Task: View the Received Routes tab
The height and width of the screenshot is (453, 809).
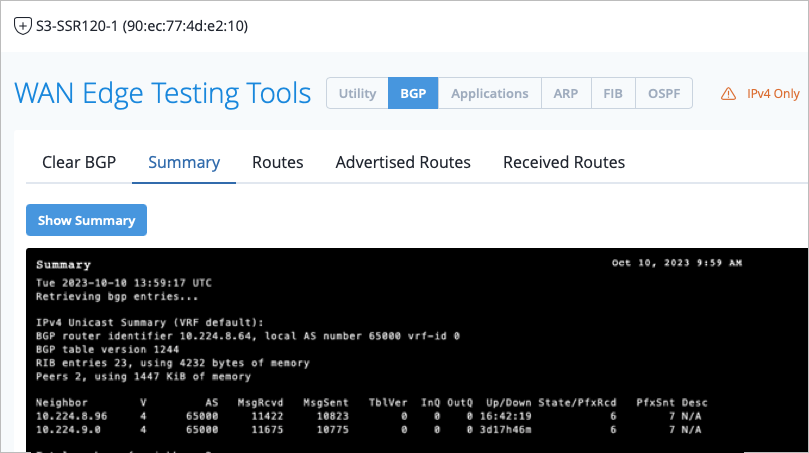Action: click(x=564, y=162)
